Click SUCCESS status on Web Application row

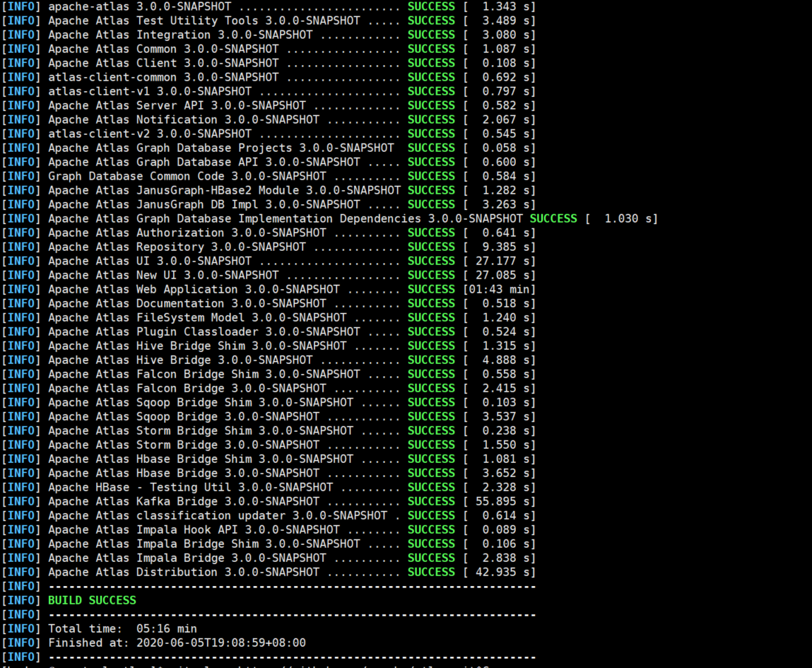pos(431,290)
